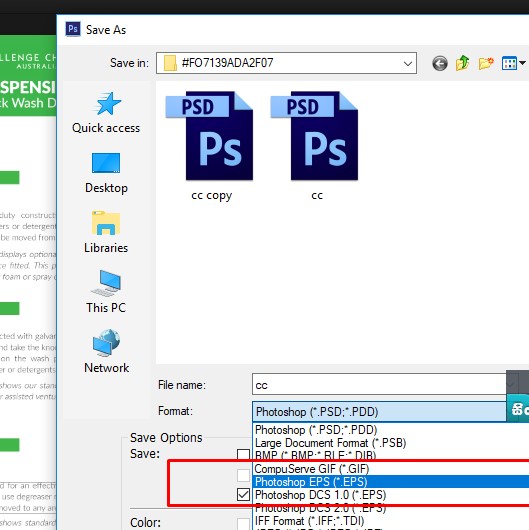
Task: Open the Format combo box
Action: [x=379, y=411]
